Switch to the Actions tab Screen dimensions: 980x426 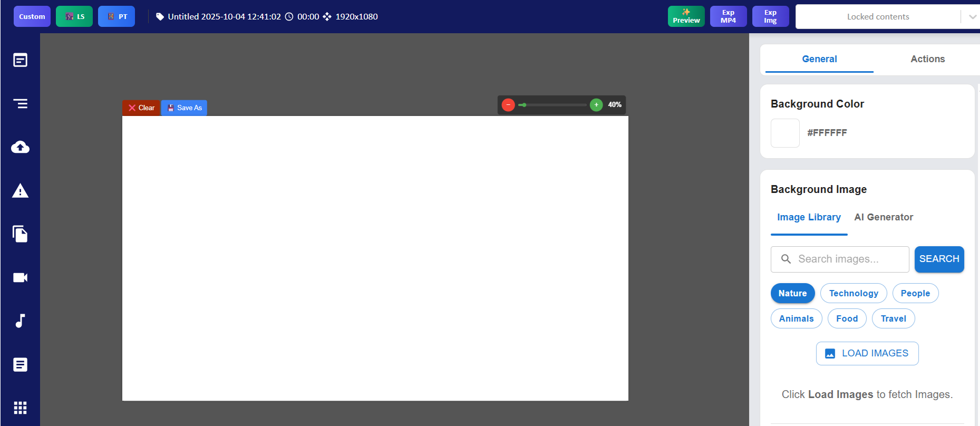[927, 59]
